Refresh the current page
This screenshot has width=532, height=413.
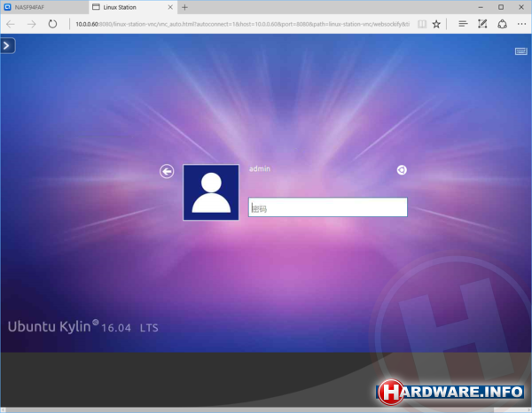pos(52,24)
